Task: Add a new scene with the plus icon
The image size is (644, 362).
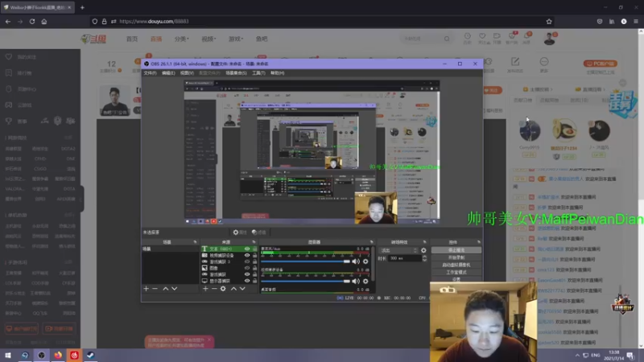Action: tap(147, 289)
